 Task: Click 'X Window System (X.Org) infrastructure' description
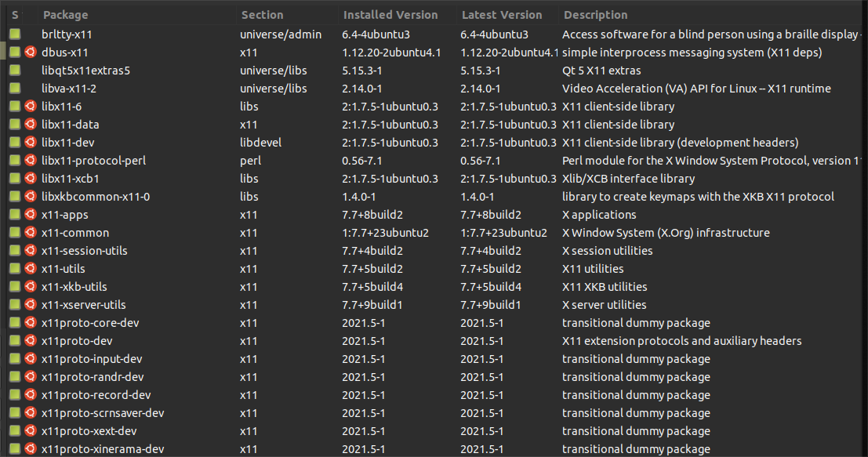tap(666, 232)
